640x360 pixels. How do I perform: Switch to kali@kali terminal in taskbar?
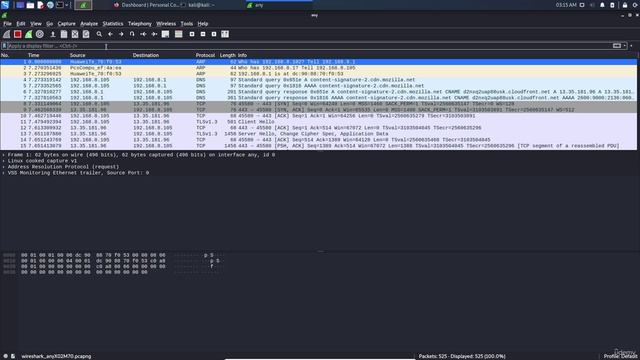pyautogui.click(x=198, y=5)
